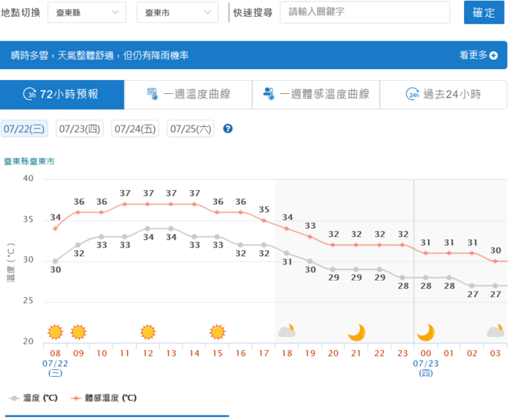
Task: Click the crescent moon icon at 00 o'clock
Action: pyautogui.click(x=426, y=333)
